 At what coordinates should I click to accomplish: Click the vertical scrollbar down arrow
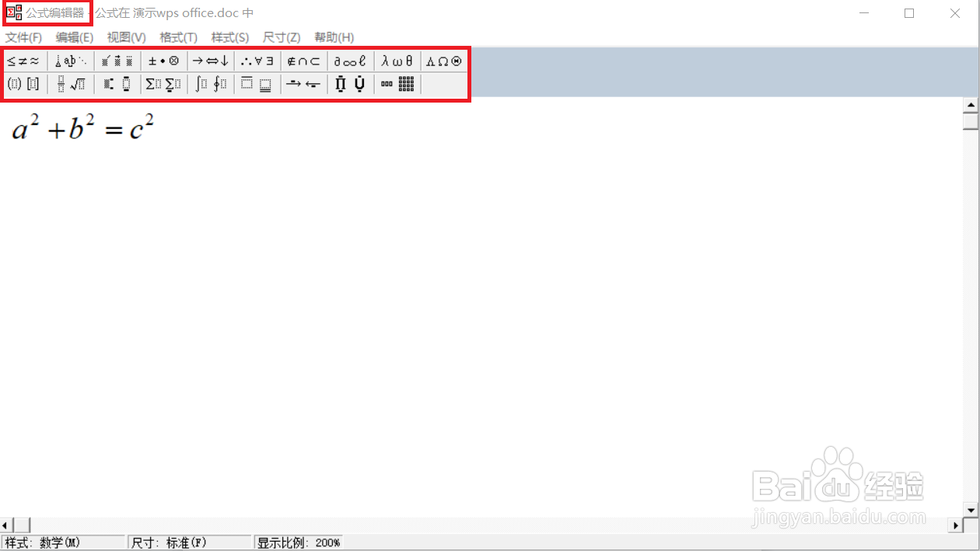point(971,510)
